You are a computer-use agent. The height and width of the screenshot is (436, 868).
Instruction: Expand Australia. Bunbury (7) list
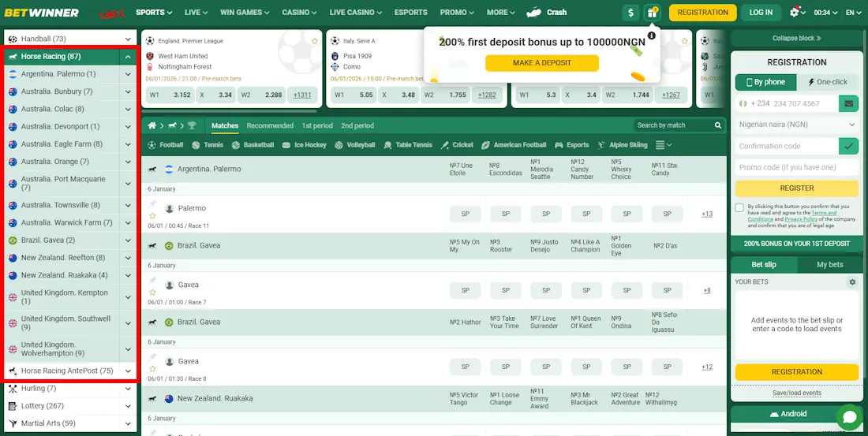(x=128, y=91)
